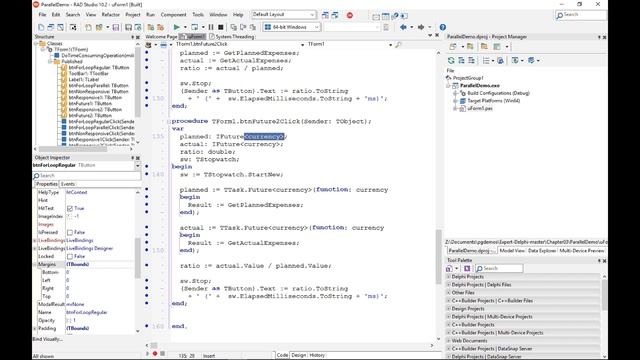Select Label1: TLabel in Structure tree
The width and height of the screenshot is (640, 360).
click(x=84, y=80)
